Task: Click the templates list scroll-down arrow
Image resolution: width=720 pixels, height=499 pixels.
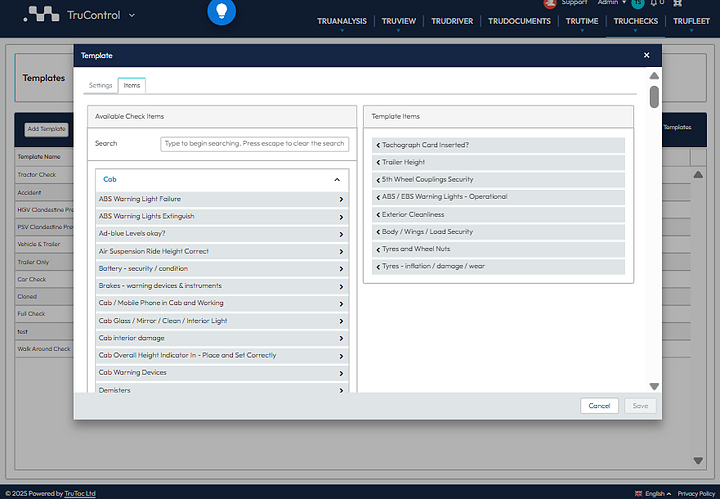Action: pyautogui.click(x=698, y=460)
